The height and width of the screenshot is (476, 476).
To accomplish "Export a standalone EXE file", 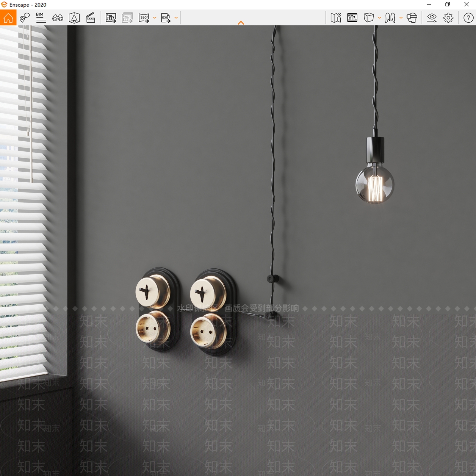I will click(x=166, y=18).
